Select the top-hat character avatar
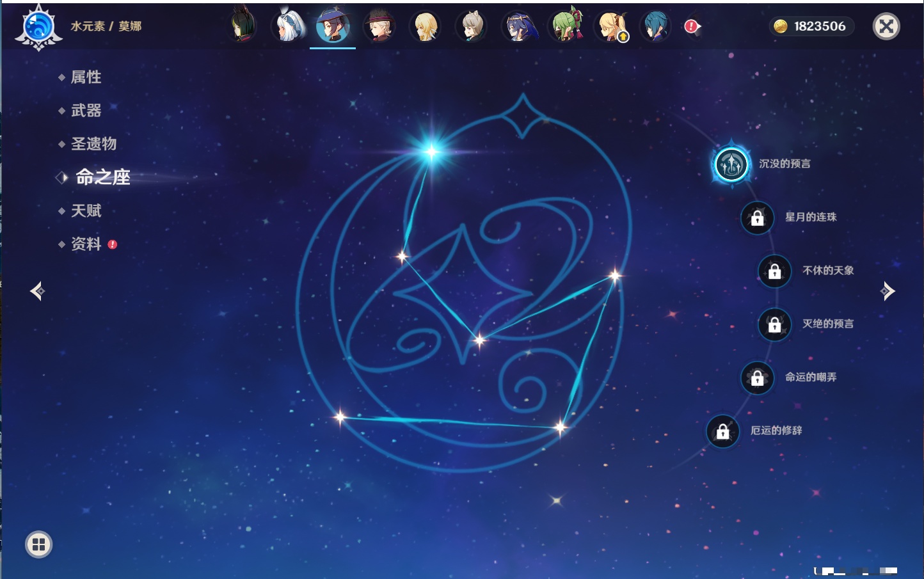The height and width of the screenshot is (579, 924). click(379, 26)
